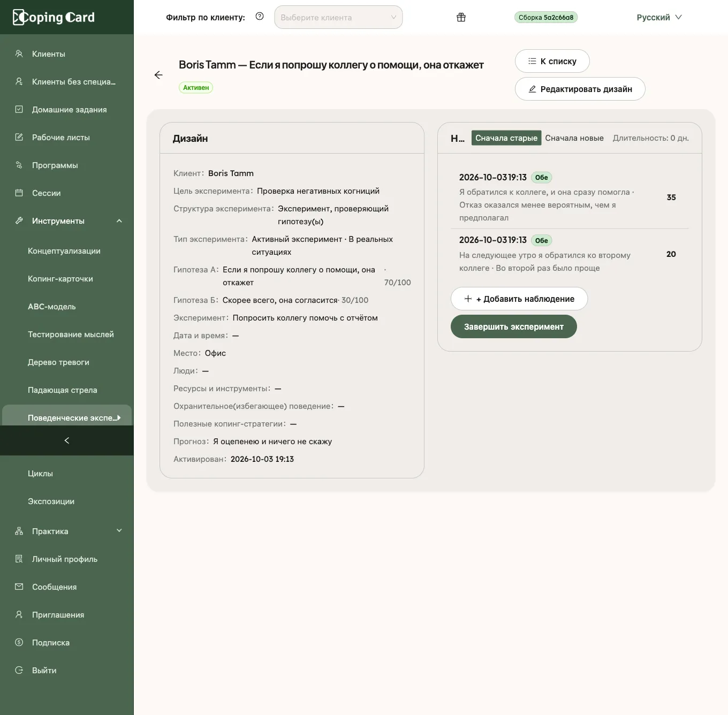This screenshot has height=715, width=728.
Task: Click the Messages envelope icon
Action: [19, 587]
